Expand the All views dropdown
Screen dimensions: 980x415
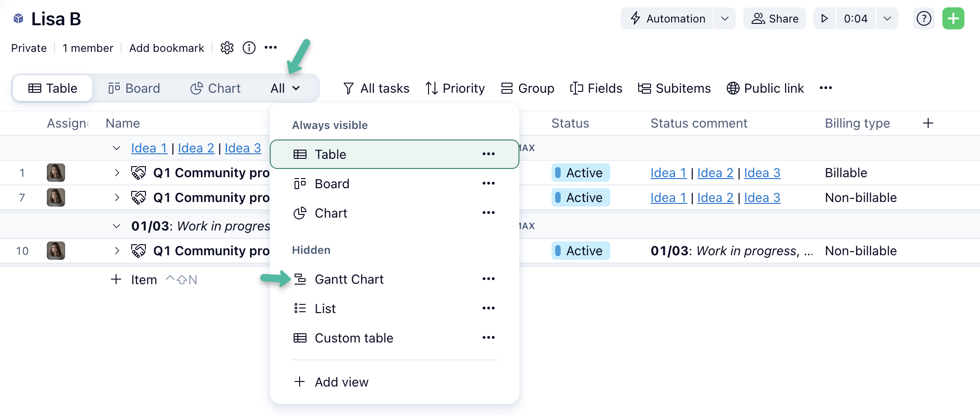285,88
